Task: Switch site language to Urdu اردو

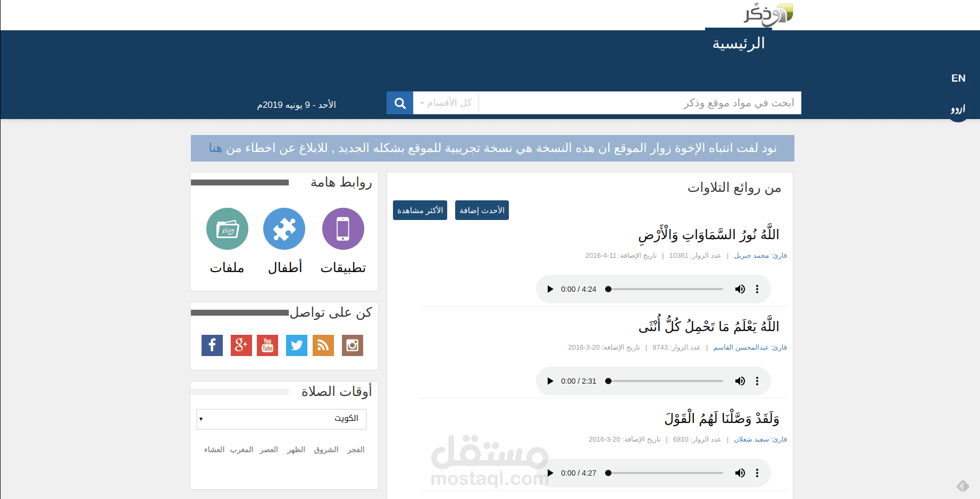Action: 958,109
